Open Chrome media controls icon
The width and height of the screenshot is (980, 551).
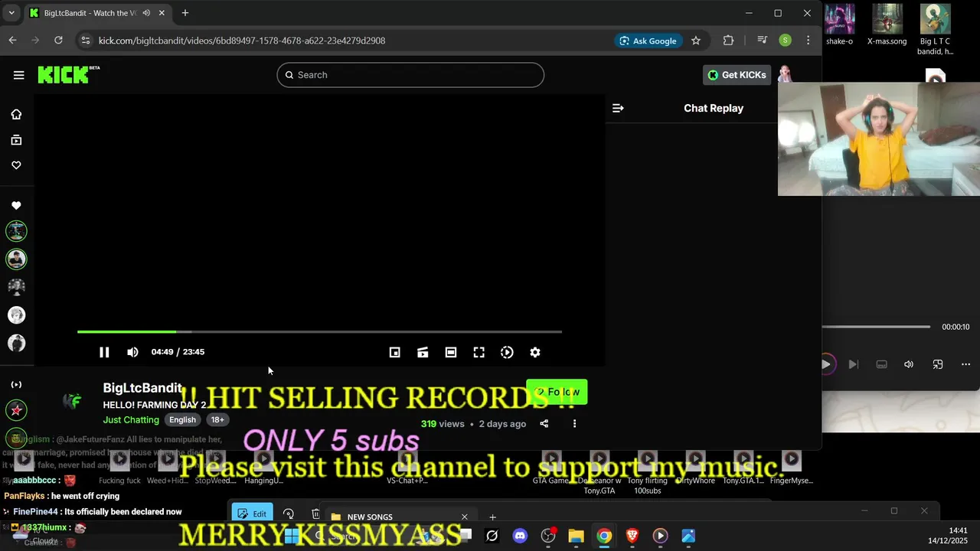pos(762,41)
